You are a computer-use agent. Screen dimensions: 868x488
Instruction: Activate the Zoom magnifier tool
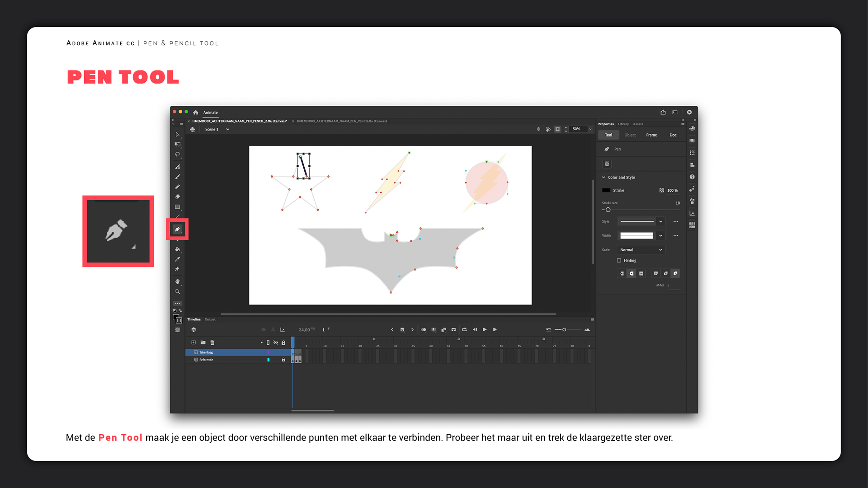click(x=177, y=291)
